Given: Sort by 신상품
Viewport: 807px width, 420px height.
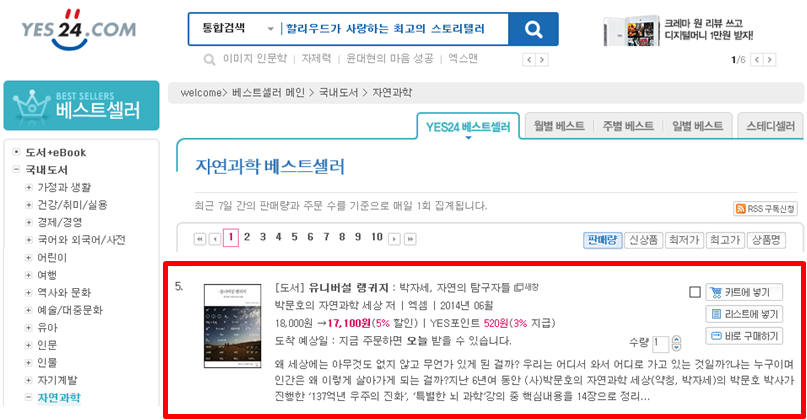Looking at the screenshot, I should (643, 240).
